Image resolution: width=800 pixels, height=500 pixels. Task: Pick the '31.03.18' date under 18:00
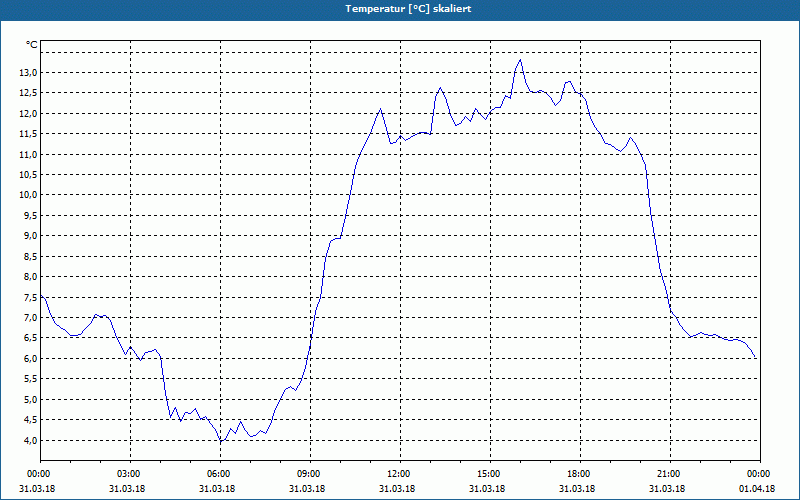[577, 489]
